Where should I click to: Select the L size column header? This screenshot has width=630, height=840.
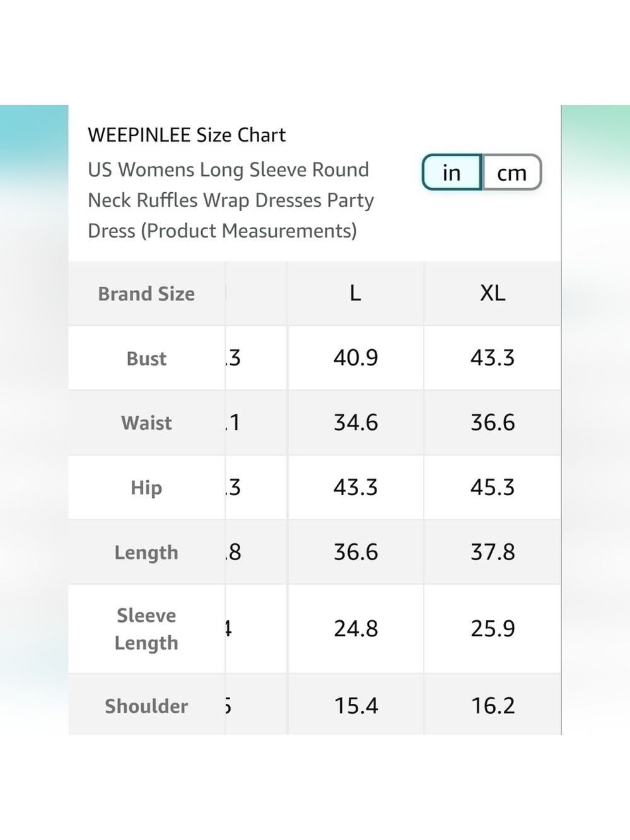coord(356,293)
